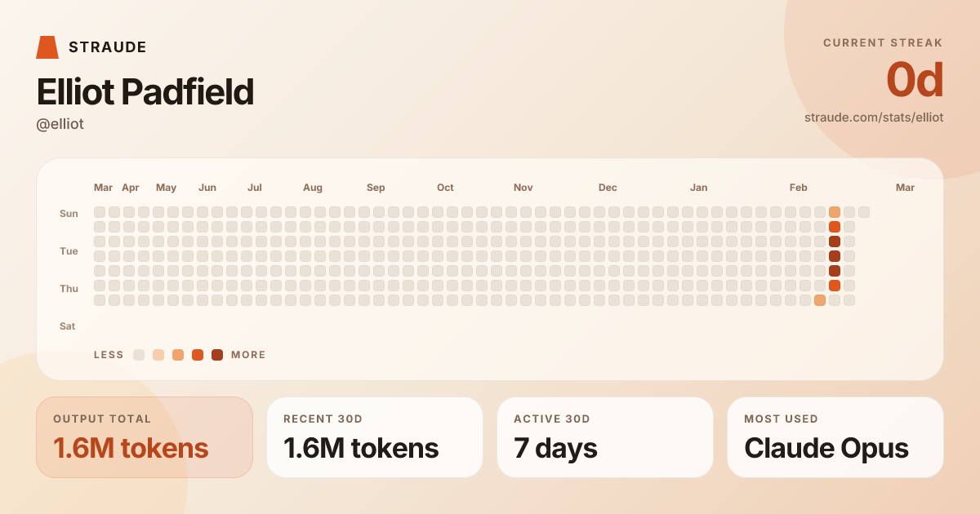This screenshot has height=514, width=980.
Task: Click the Most Used Claude Opus card
Action: pyautogui.click(x=835, y=437)
